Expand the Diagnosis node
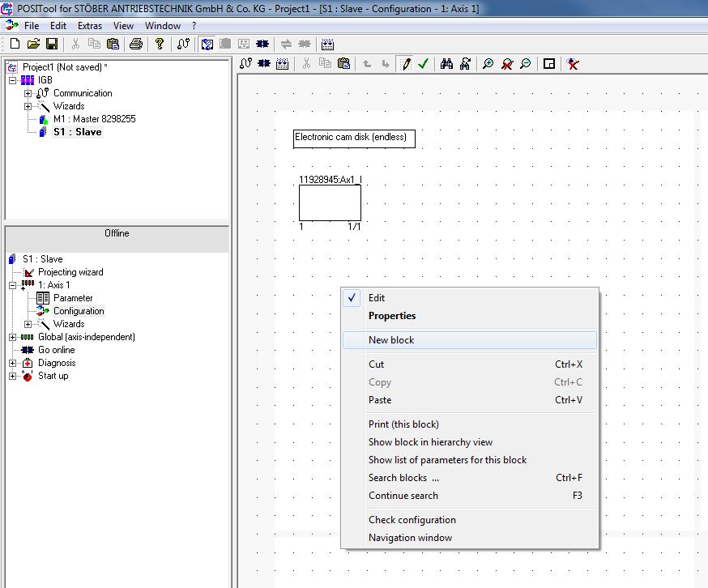 (13, 363)
